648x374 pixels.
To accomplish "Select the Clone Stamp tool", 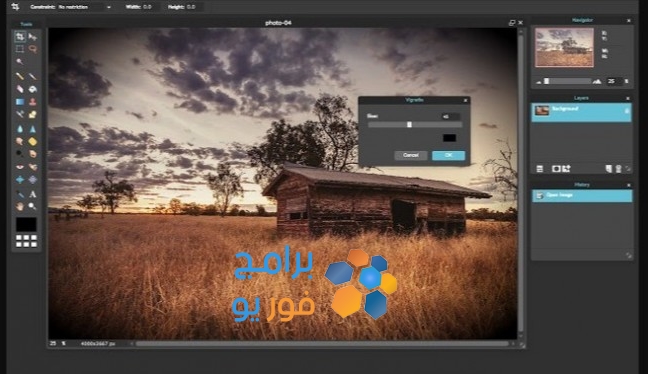I will tap(33, 102).
